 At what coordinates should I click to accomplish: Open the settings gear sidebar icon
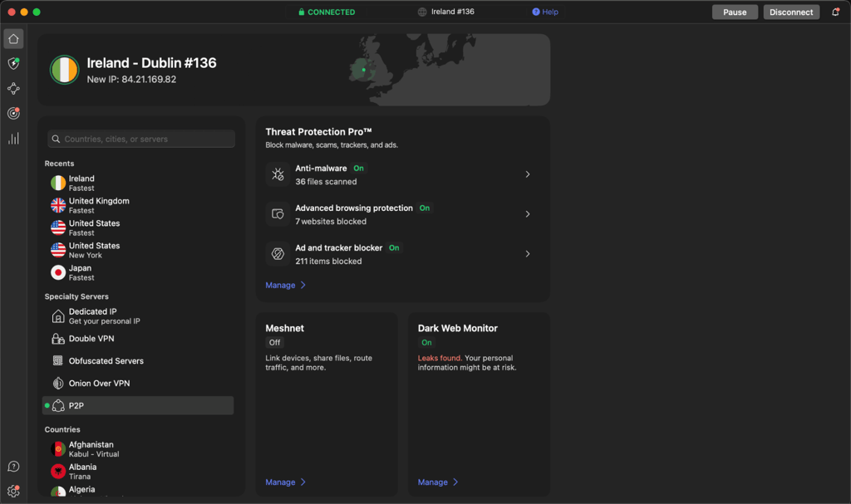point(13,492)
